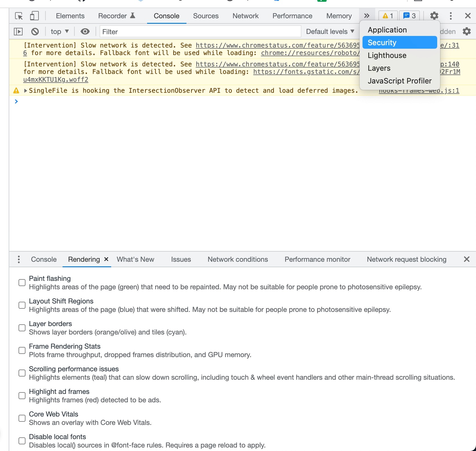
Task: Activate the inspect element picker icon
Action: 19,16
